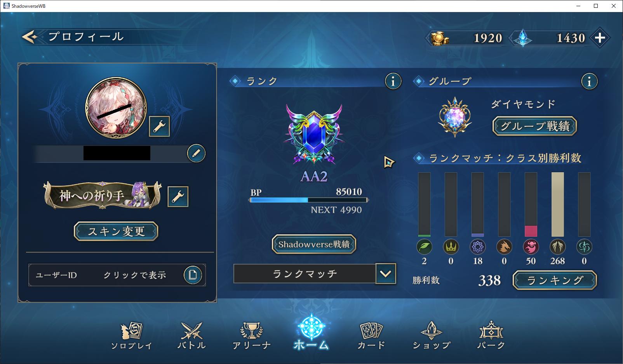Screen dimensions: 623x364
Task: Open the avatar icon edit wrench
Action: pos(159,126)
